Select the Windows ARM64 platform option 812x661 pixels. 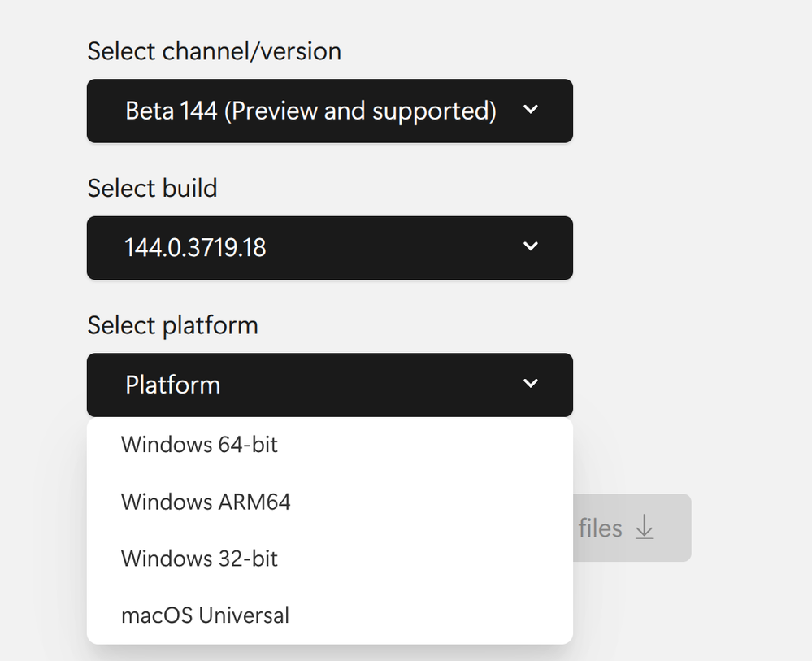click(206, 502)
